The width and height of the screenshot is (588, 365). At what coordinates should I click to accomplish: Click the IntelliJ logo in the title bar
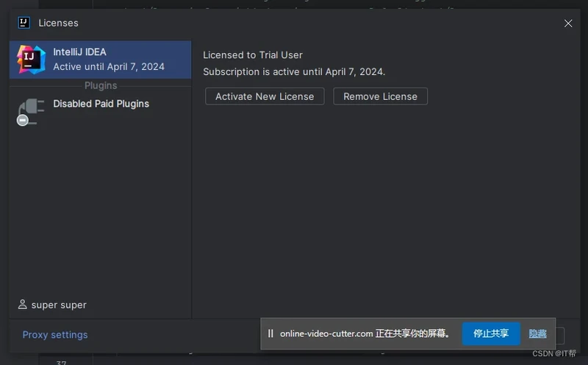tap(24, 23)
